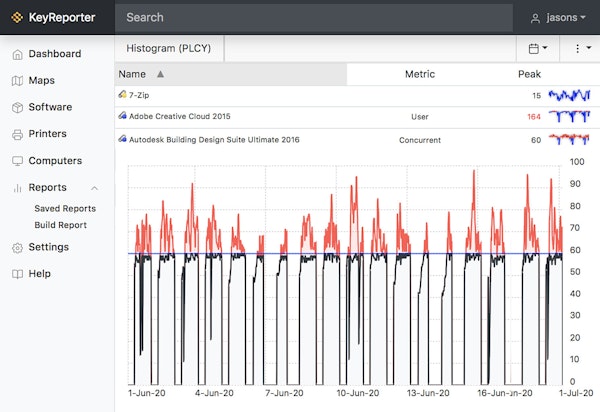Sort by the Metric column header
This screenshot has height=412, width=600.
[420, 74]
